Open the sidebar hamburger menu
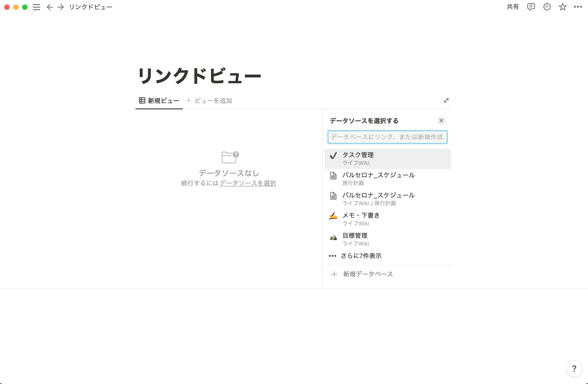Viewport: 588px width, 384px height. click(36, 7)
